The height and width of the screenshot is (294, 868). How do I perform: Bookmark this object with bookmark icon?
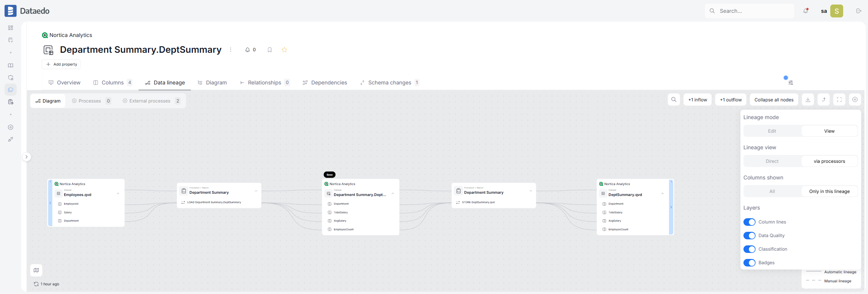(269, 50)
